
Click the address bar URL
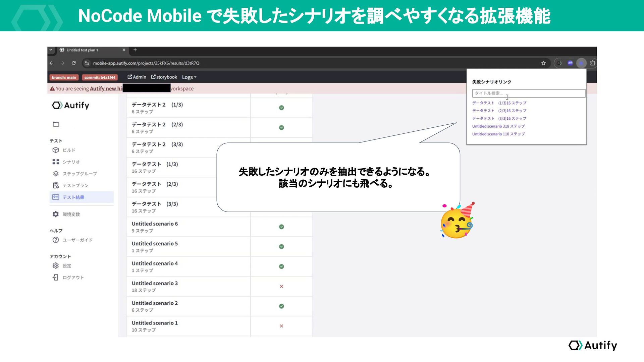pyautogui.click(x=146, y=63)
